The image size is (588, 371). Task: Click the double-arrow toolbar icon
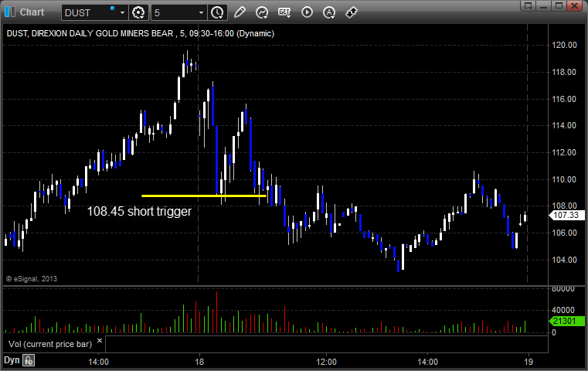pos(352,12)
